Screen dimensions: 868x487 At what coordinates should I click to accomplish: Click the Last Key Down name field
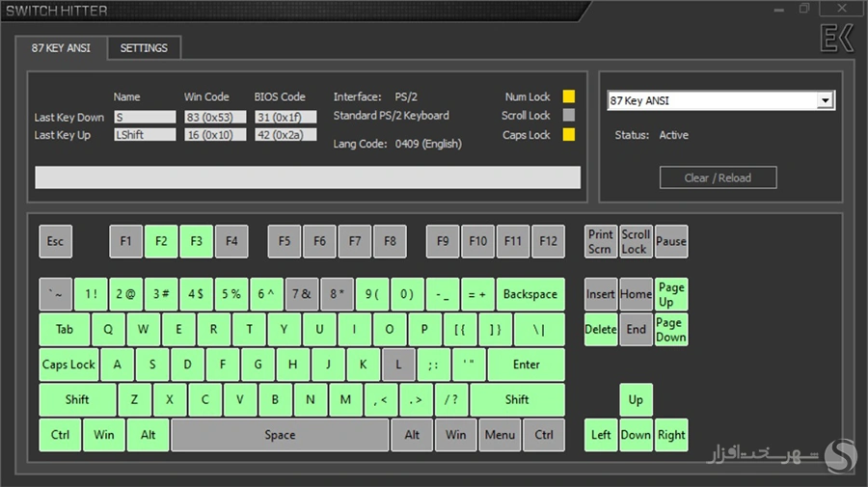[145, 117]
